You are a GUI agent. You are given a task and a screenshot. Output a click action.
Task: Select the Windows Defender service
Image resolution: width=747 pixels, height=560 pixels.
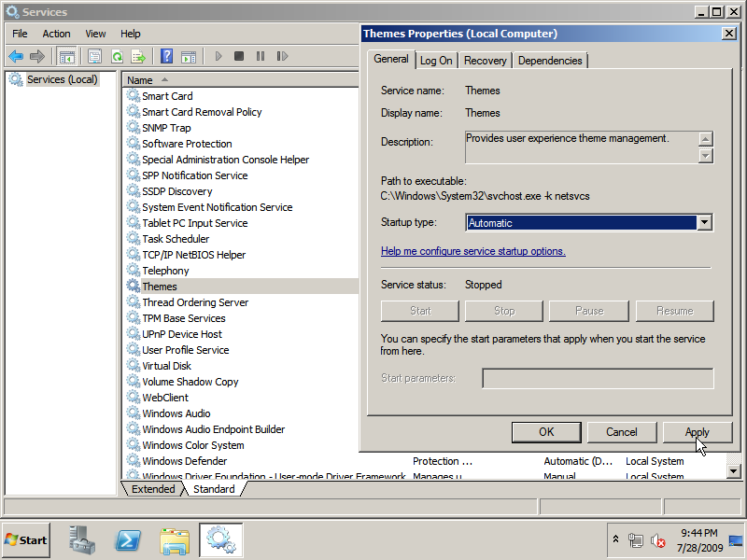(x=184, y=461)
